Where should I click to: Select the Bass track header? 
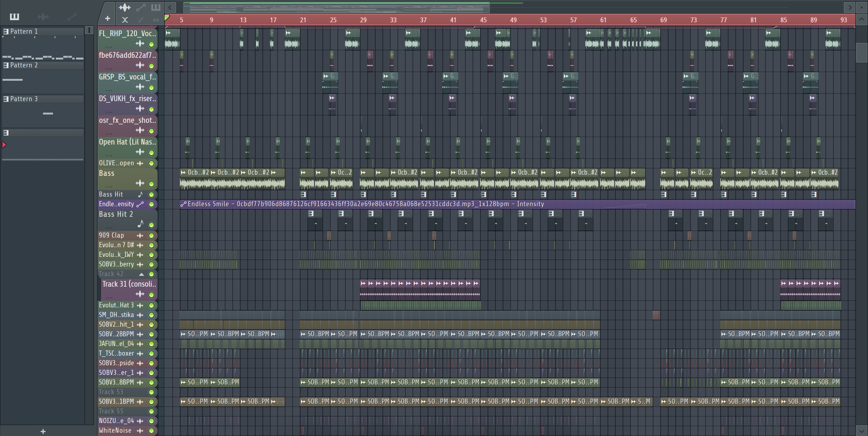[x=127, y=179]
